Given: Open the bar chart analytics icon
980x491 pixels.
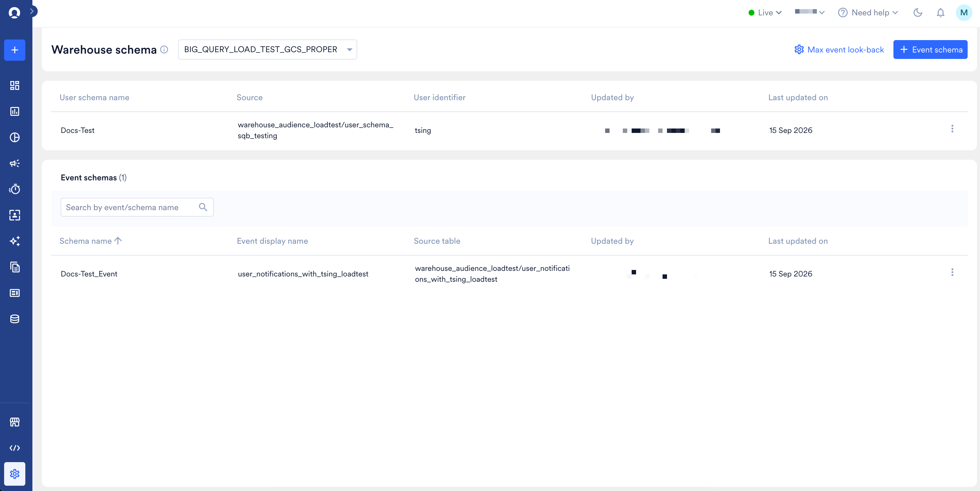Looking at the screenshot, I should (14, 111).
